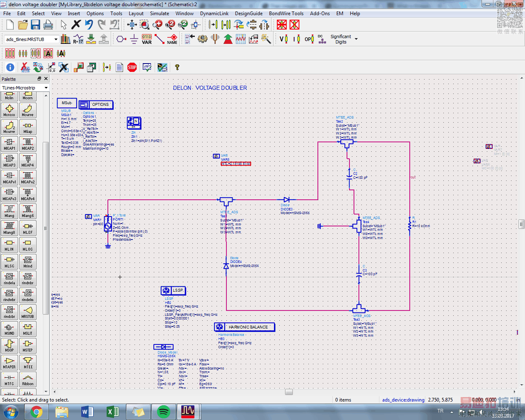Click the wire/pin NAME label icon
This screenshot has height=420, width=525.
coord(172,39)
